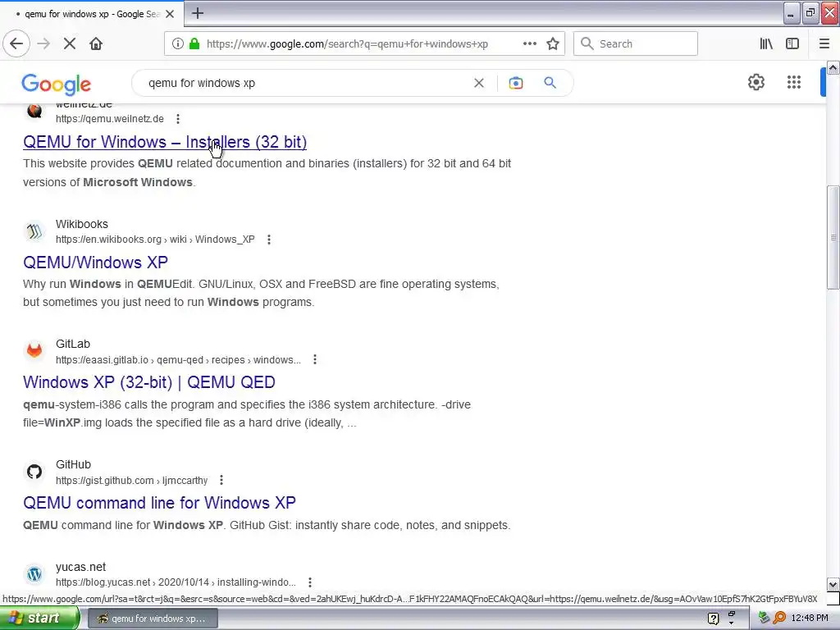Click the GitLab site name
840x630 pixels.
click(x=73, y=344)
